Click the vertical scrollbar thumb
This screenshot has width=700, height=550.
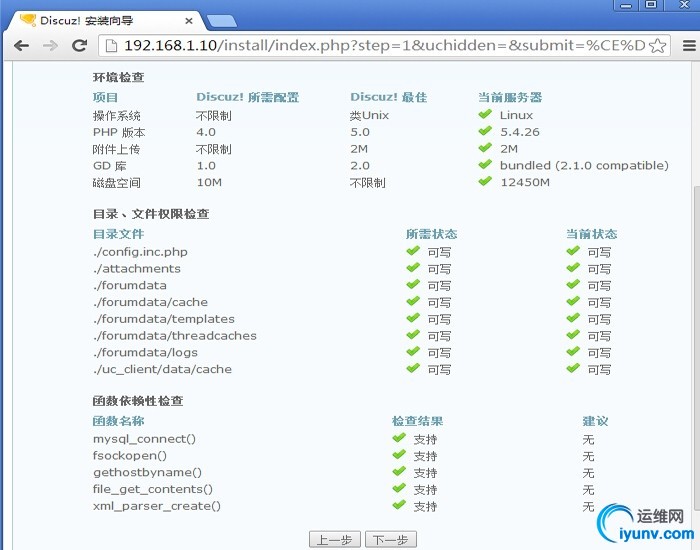coord(696,348)
